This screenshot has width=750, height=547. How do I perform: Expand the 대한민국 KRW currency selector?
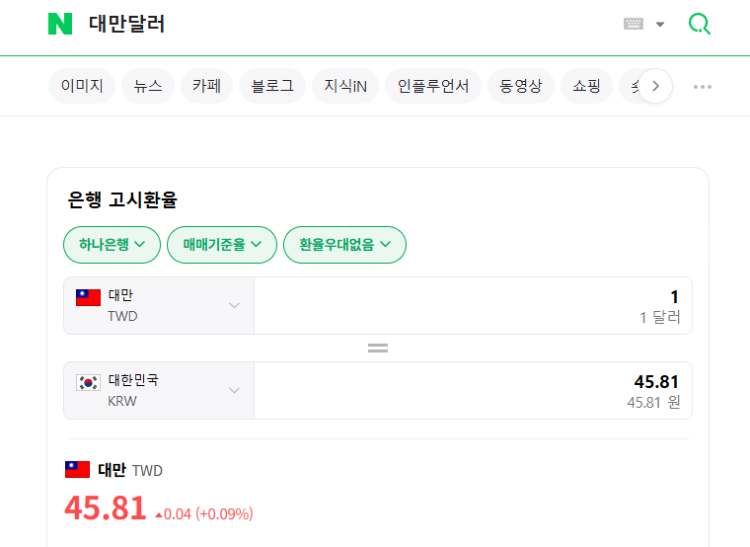[x=159, y=391]
